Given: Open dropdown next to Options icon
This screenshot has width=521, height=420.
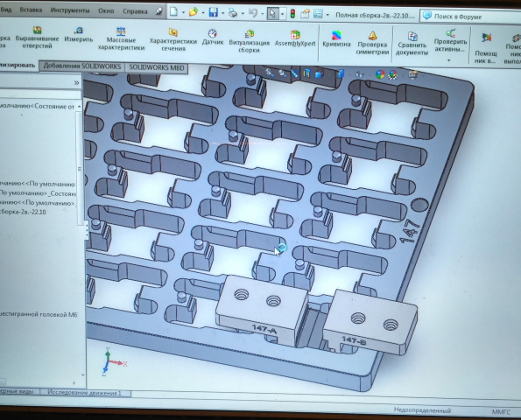Looking at the screenshot, I should [x=327, y=15].
